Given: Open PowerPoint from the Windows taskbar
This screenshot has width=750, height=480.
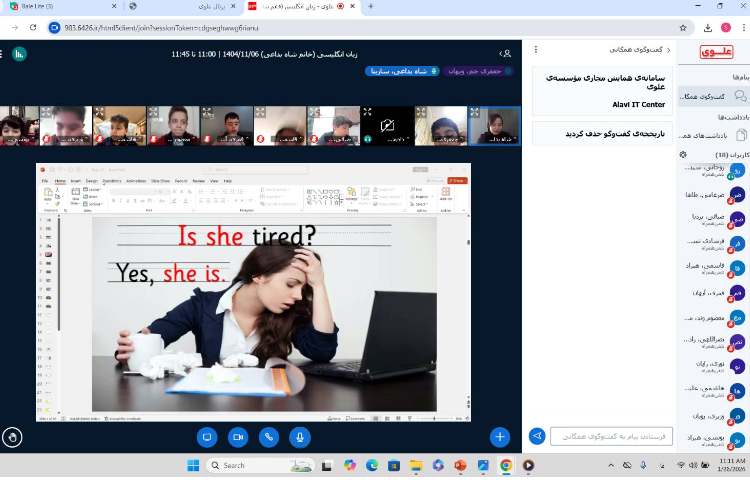Looking at the screenshot, I should point(460,465).
